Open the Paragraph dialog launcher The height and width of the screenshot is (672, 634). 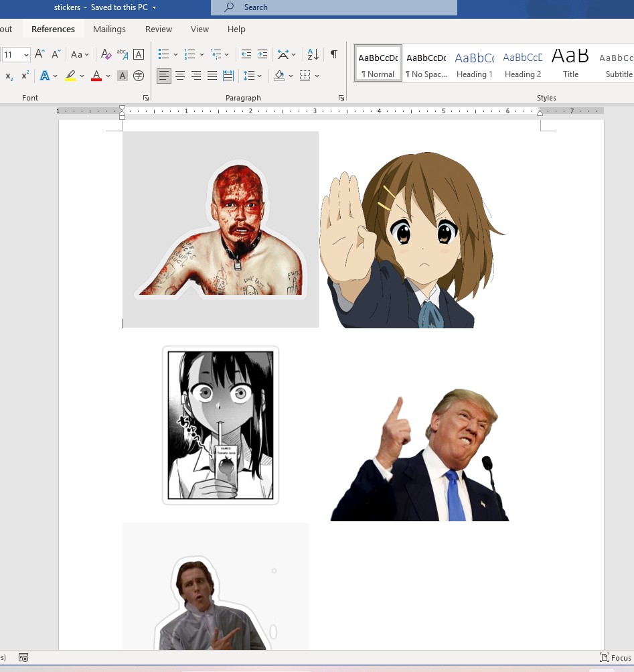(341, 98)
